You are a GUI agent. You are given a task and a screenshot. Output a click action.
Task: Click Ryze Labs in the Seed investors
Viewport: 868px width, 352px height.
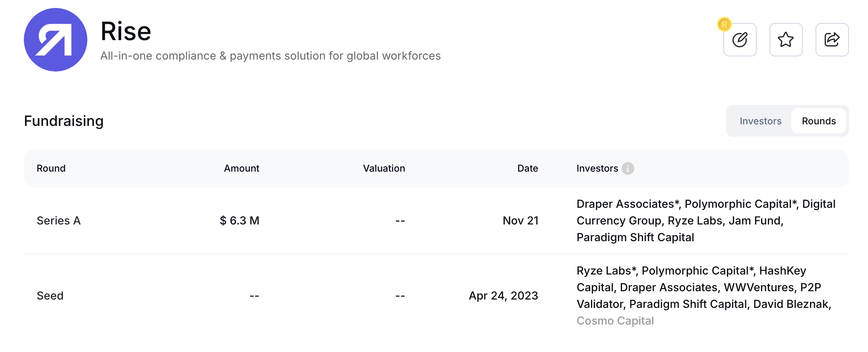pyautogui.click(x=604, y=271)
